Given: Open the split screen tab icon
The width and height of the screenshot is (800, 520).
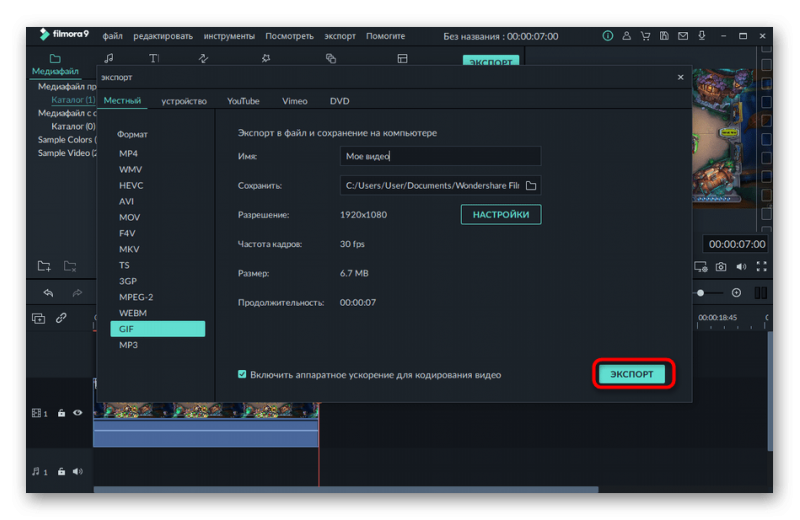Looking at the screenshot, I should pos(402,58).
